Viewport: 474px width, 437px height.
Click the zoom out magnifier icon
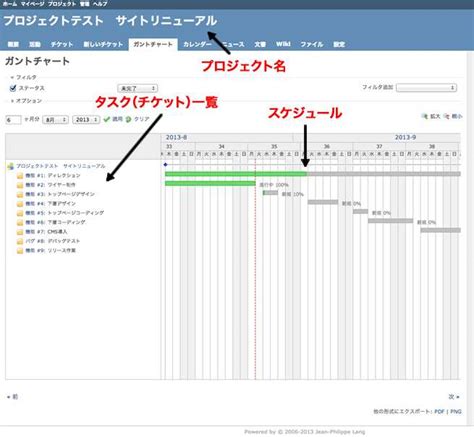point(447,116)
